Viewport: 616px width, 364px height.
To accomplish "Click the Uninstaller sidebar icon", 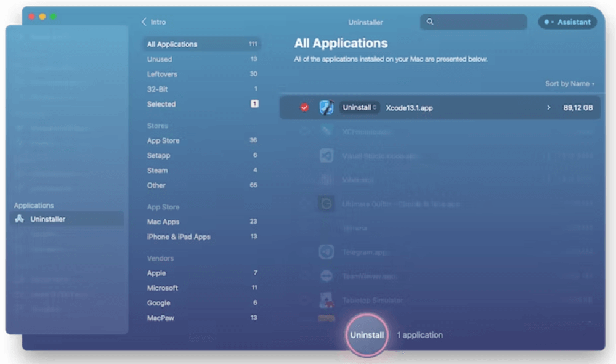I will coord(19,219).
